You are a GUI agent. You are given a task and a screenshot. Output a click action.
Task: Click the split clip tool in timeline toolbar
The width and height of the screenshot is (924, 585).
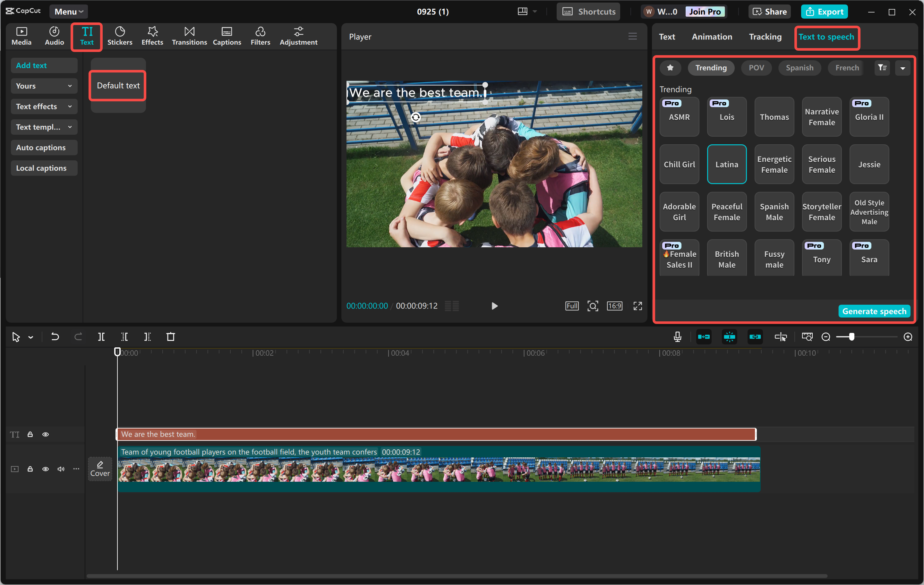click(x=101, y=337)
